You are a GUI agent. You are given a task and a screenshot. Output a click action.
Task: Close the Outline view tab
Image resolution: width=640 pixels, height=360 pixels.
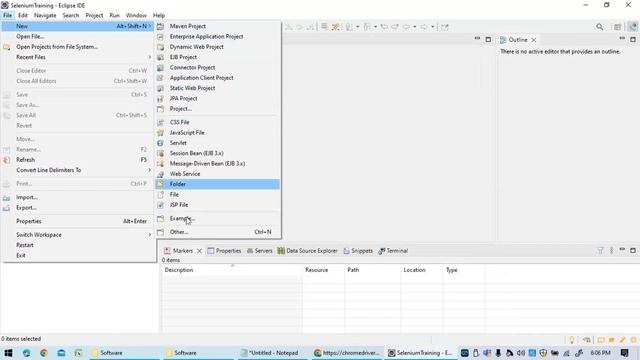(534, 40)
